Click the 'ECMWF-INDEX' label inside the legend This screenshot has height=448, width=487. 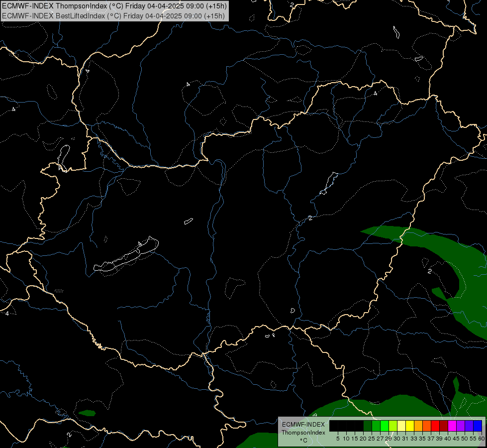click(x=303, y=425)
